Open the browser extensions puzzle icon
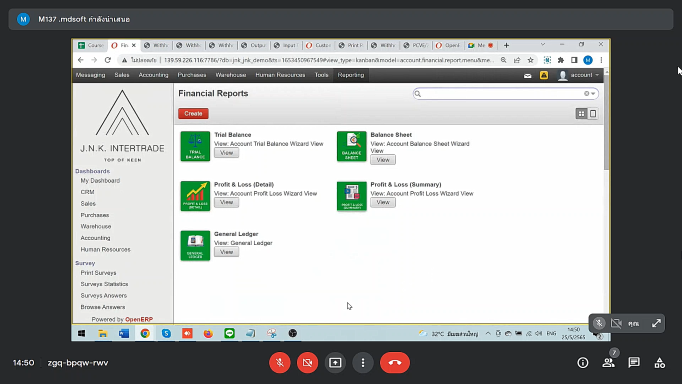Image resolution: width=682 pixels, height=384 pixels. click(561, 60)
